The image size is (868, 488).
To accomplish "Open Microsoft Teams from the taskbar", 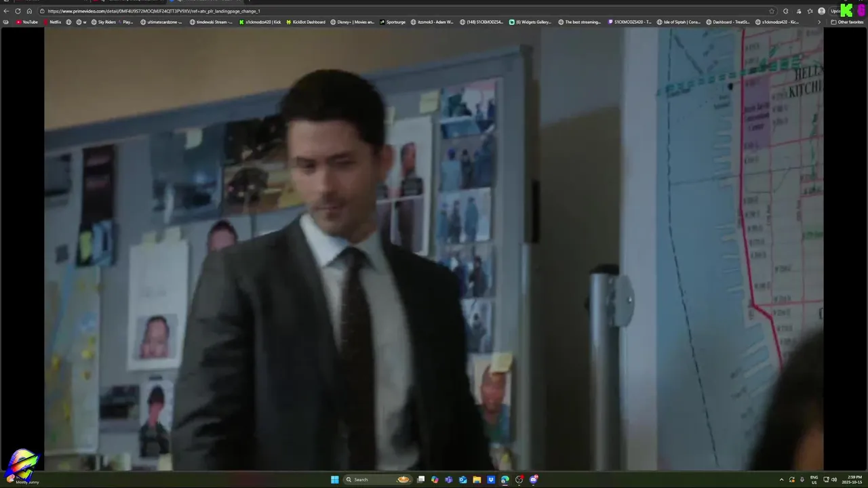I will click(x=448, y=479).
